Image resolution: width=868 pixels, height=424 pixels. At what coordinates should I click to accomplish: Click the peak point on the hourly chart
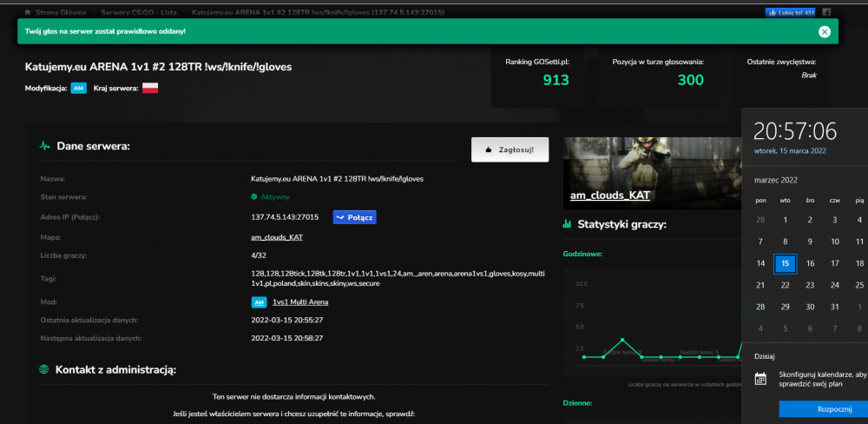(x=622, y=339)
